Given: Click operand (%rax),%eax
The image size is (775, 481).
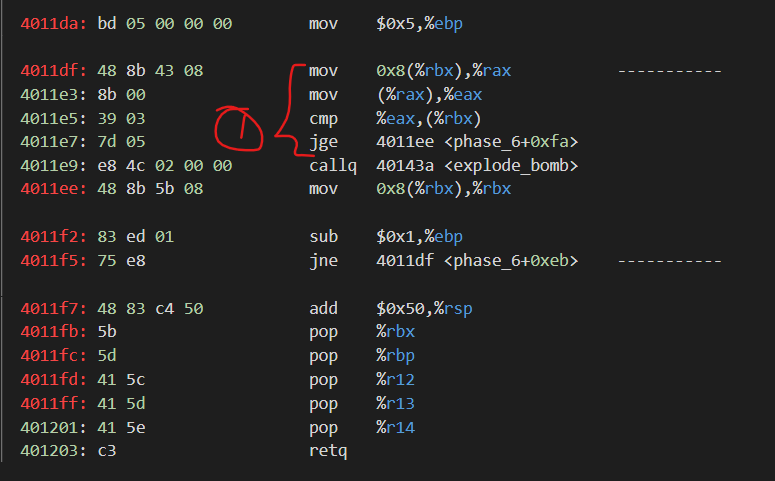Looking at the screenshot, I should 429,94.
